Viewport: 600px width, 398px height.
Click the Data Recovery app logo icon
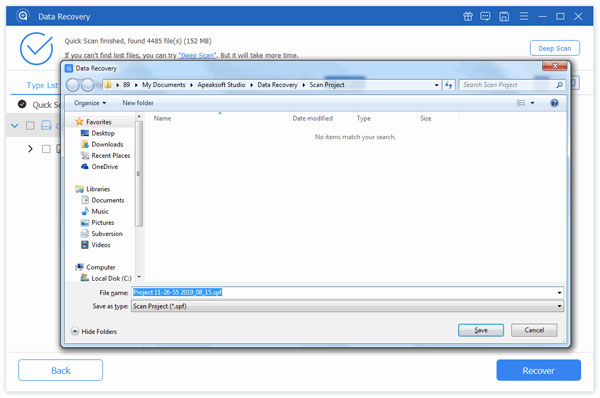pyautogui.click(x=23, y=16)
